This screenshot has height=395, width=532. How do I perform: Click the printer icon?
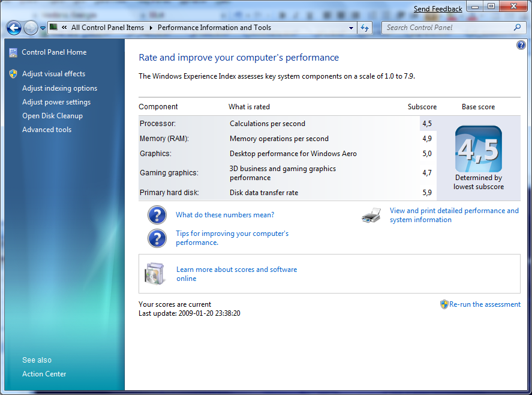[371, 216]
